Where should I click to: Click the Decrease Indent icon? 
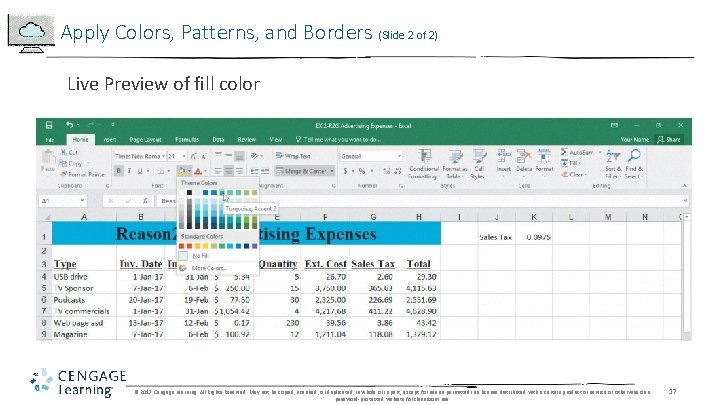pyautogui.click(x=255, y=171)
